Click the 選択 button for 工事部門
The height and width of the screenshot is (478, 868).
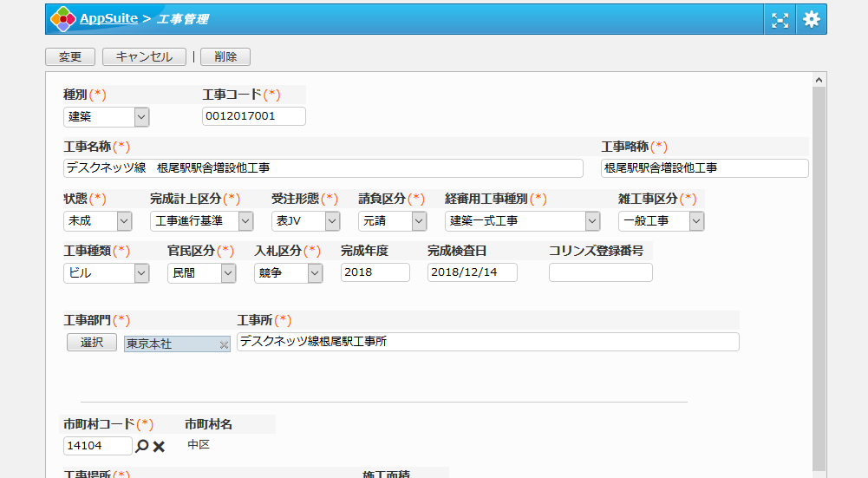pos(92,342)
